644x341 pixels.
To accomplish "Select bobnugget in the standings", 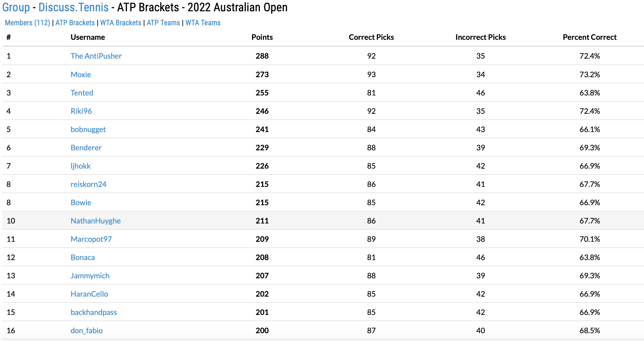I will tap(88, 129).
